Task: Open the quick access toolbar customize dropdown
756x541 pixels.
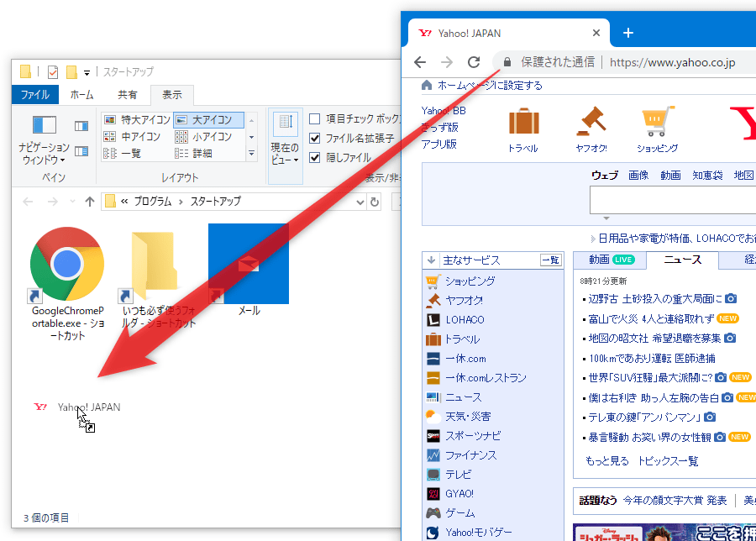Action: pos(87,72)
